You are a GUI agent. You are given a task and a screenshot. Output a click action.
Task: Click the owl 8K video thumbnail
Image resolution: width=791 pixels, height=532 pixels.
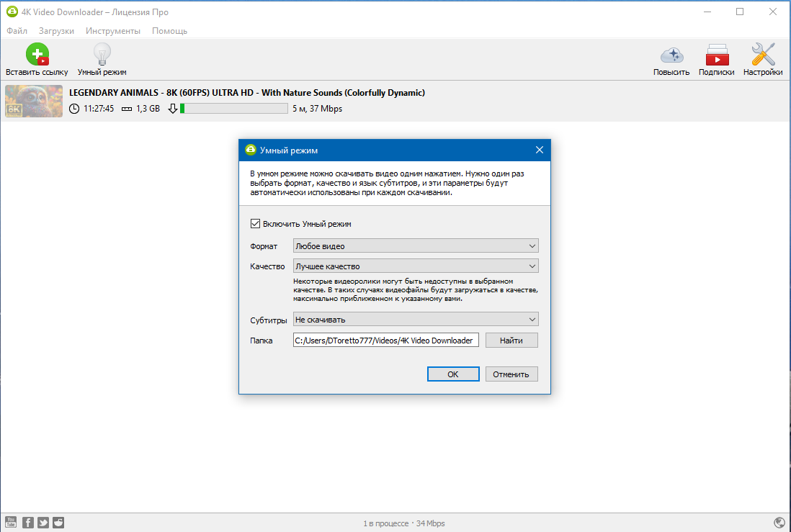point(34,101)
